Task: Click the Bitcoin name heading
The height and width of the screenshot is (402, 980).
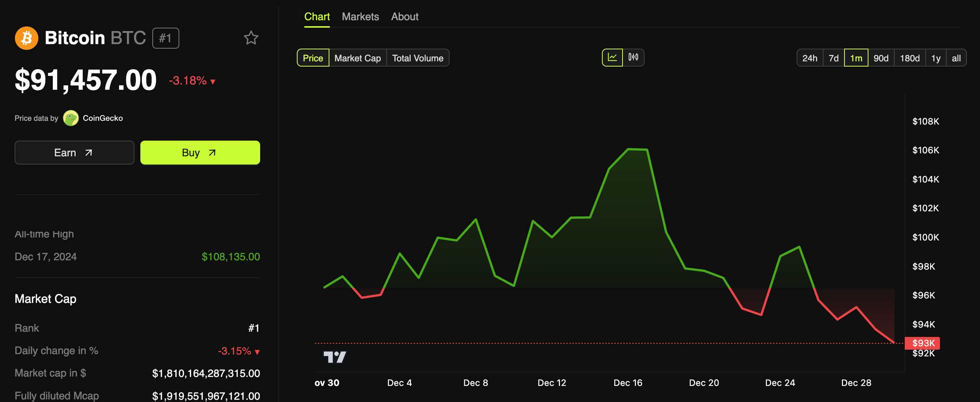Action: point(75,38)
